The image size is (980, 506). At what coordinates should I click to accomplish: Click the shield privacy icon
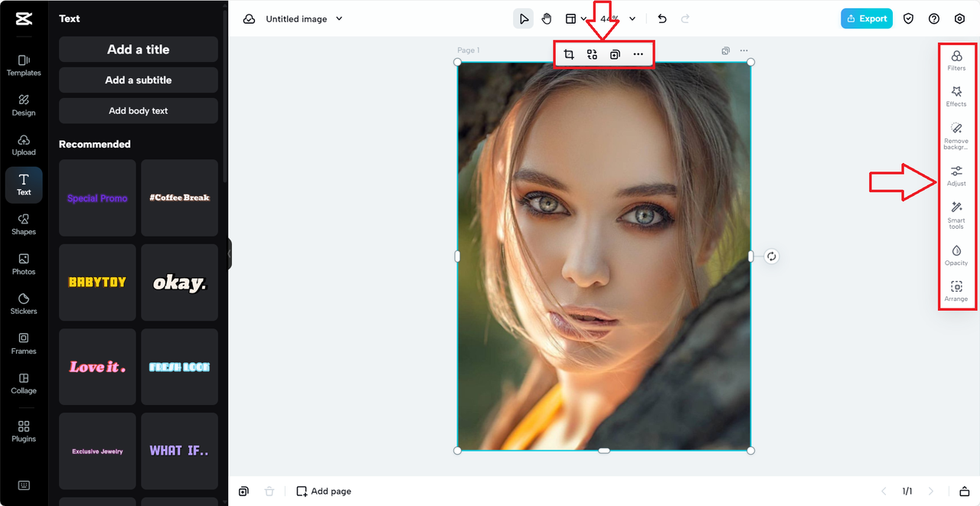(909, 19)
